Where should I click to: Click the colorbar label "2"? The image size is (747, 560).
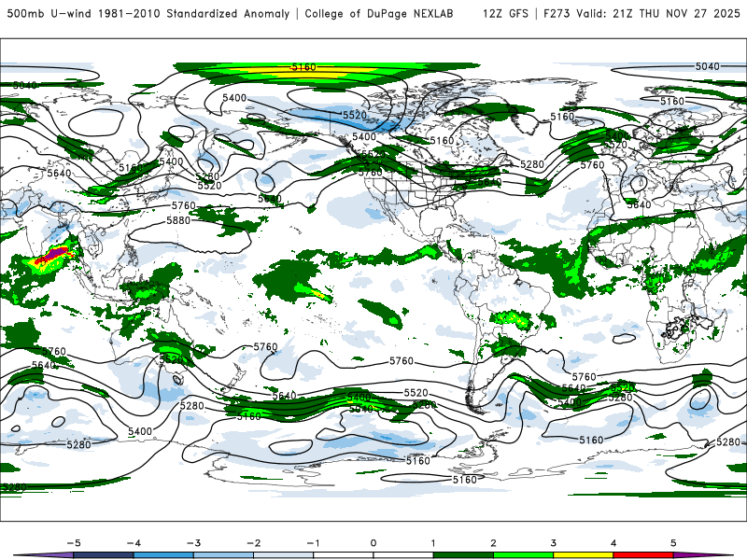(494, 543)
